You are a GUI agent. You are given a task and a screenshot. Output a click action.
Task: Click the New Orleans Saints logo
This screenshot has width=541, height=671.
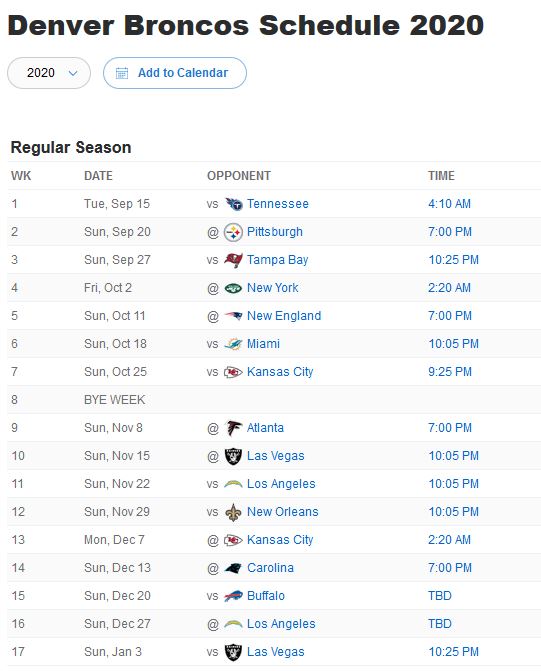point(233,512)
